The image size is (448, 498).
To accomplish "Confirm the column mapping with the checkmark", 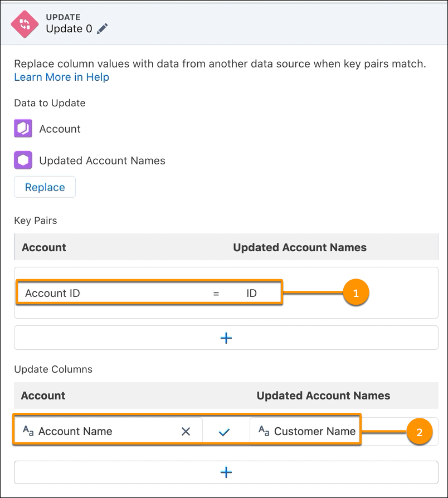I will [x=226, y=431].
